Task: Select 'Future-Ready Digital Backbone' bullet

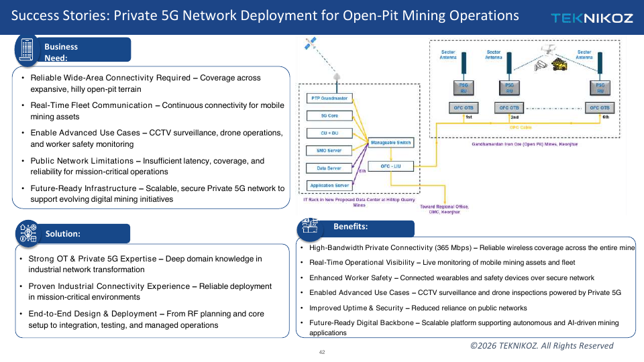Action: coord(460,328)
